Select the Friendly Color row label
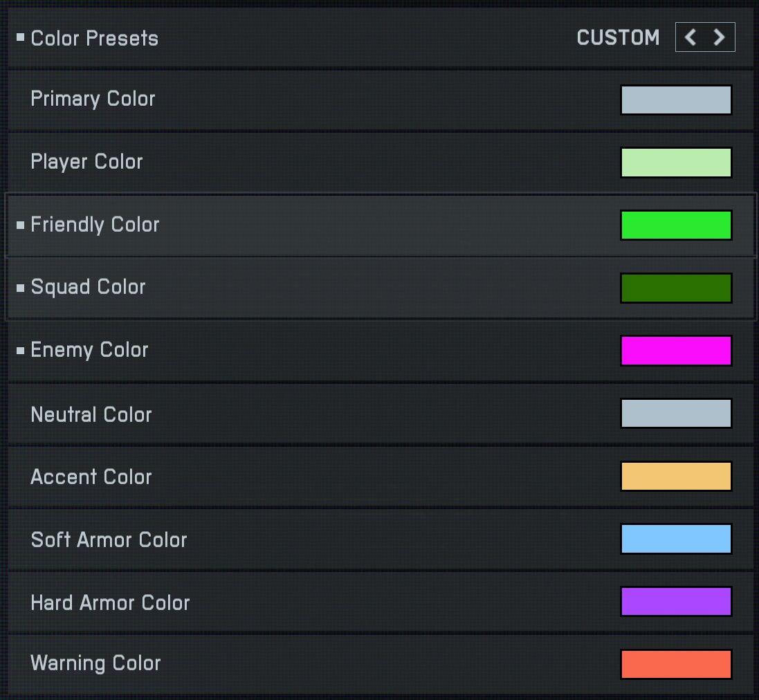The width and height of the screenshot is (759, 700). (x=95, y=225)
